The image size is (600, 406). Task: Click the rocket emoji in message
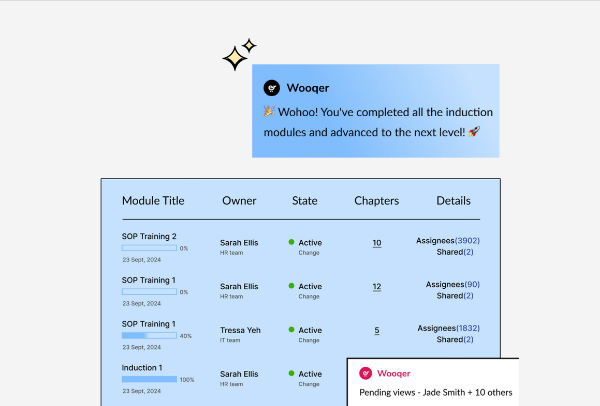[x=474, y=132]
